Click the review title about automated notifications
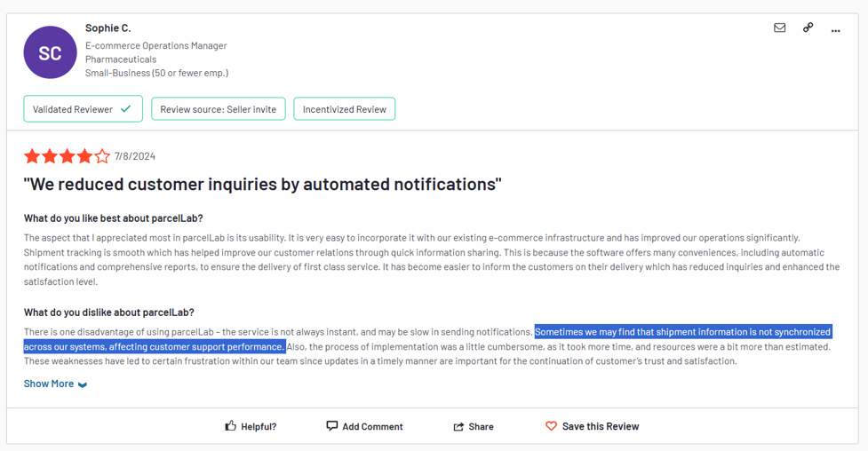Viewport: 868px width, 451px height. pos(262,185)
